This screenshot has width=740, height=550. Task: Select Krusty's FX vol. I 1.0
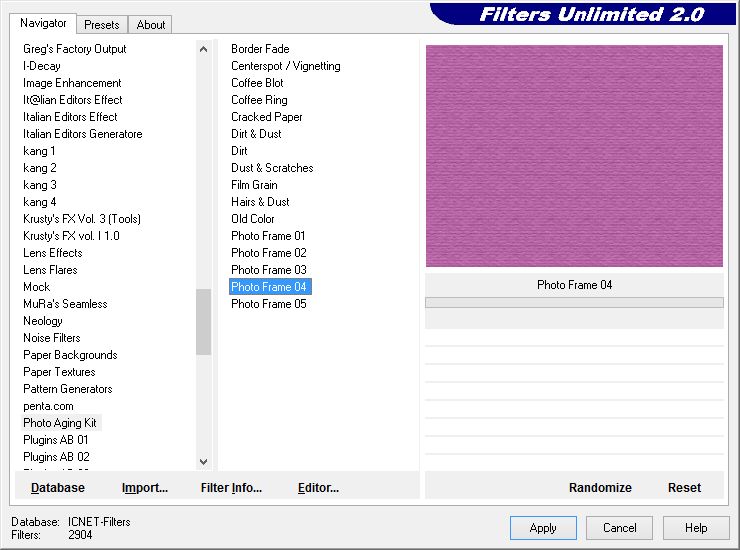tap(71, 236)
